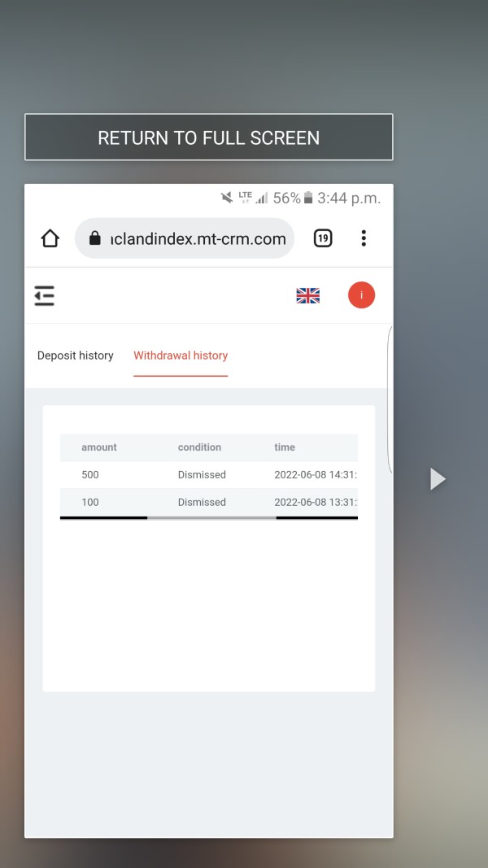488x868 pixels.
Task: Tap the muted sound status icon
Action: [x=227, y=198]
